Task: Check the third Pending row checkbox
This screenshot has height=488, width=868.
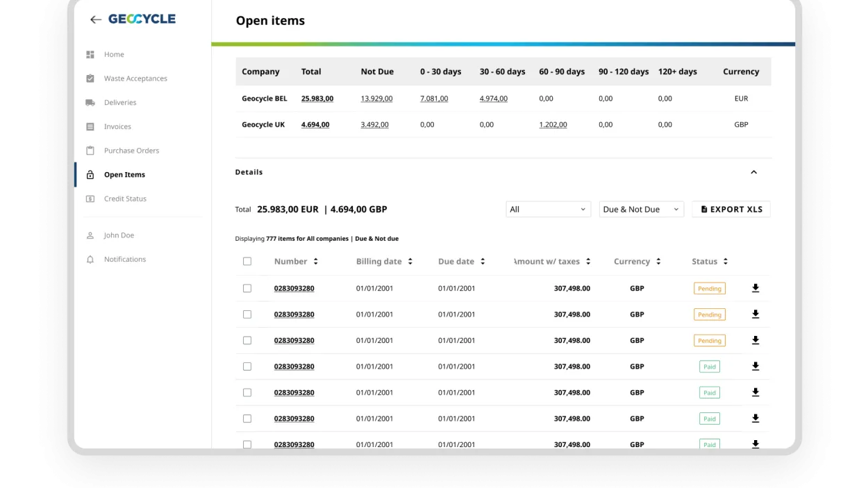Action: click(247, 340)
